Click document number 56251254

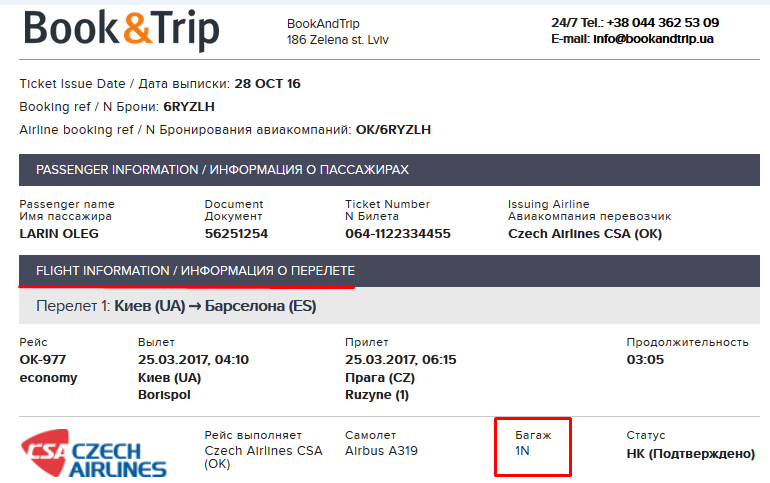236,234
